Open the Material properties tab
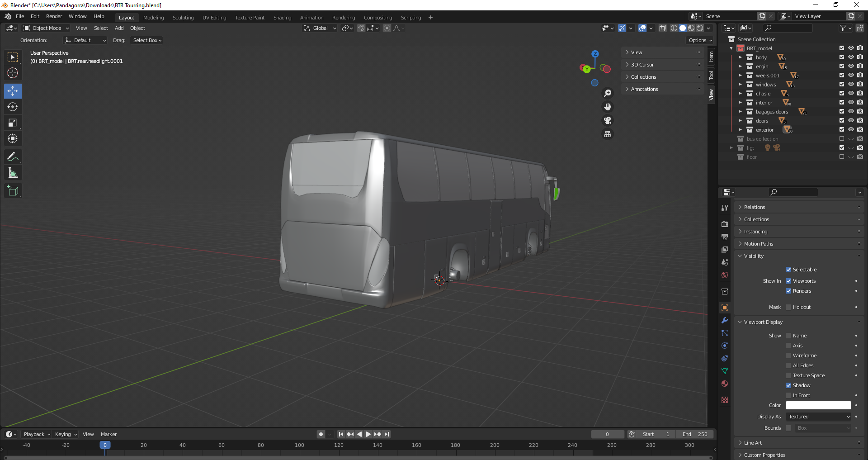The width and height of the screenshot is (868, 460). pos(725,384)
